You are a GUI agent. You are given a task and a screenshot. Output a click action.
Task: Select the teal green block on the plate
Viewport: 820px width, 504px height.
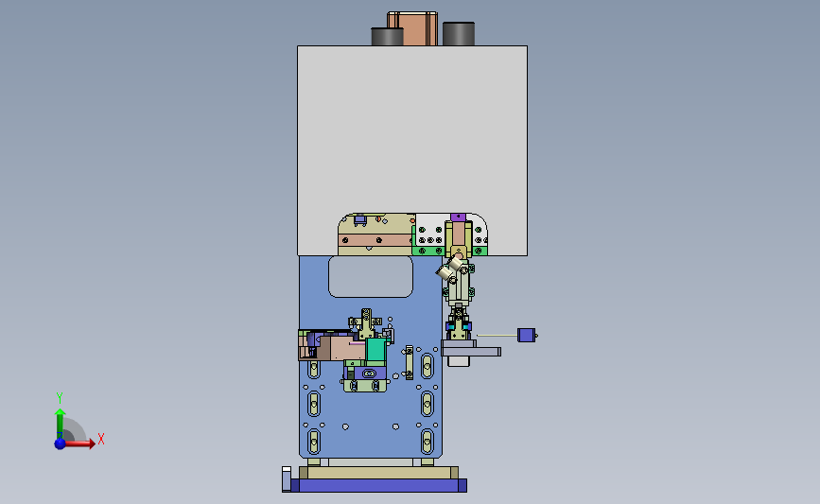click(x=375, y=350)
